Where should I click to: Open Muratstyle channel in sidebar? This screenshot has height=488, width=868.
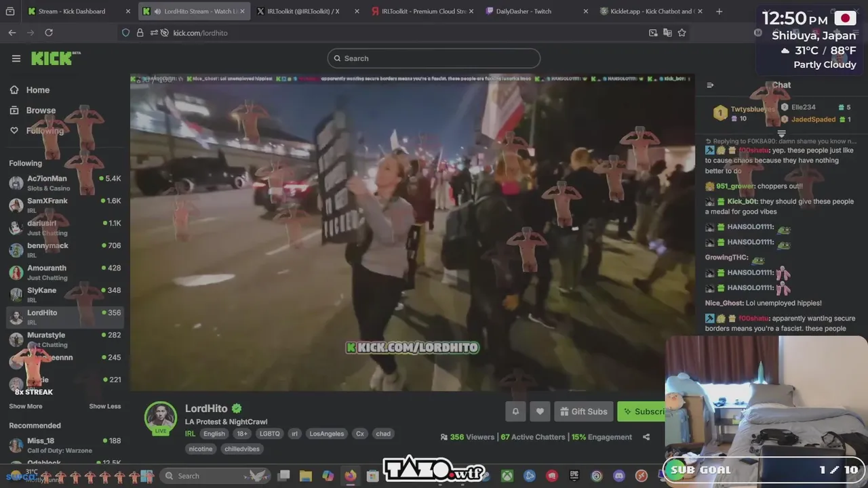[65, 340]
